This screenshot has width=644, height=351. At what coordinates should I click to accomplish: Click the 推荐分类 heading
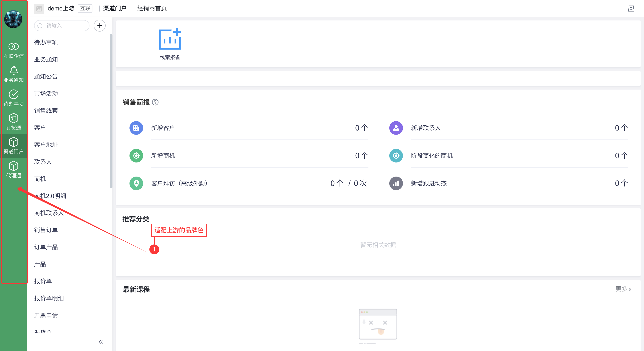[136, 219]
